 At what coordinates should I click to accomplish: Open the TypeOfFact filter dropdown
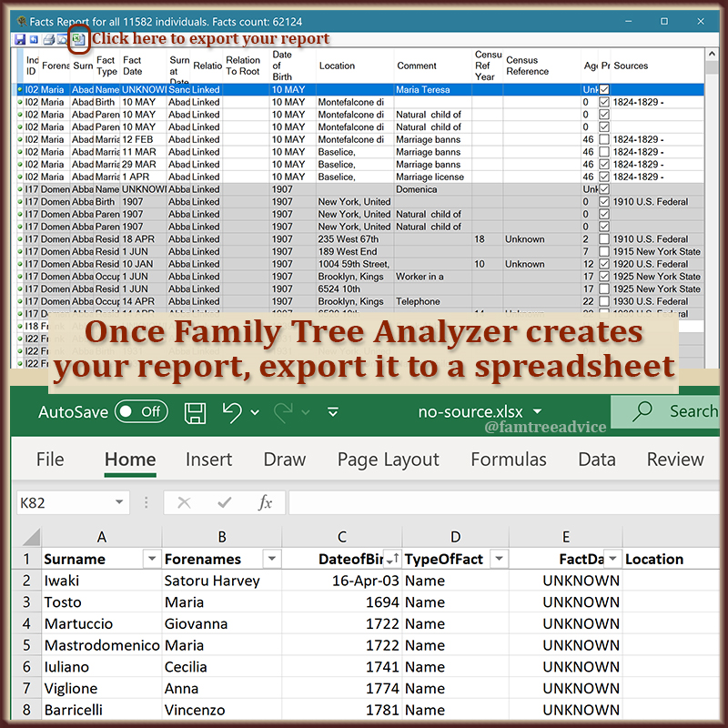pos(498,558)
